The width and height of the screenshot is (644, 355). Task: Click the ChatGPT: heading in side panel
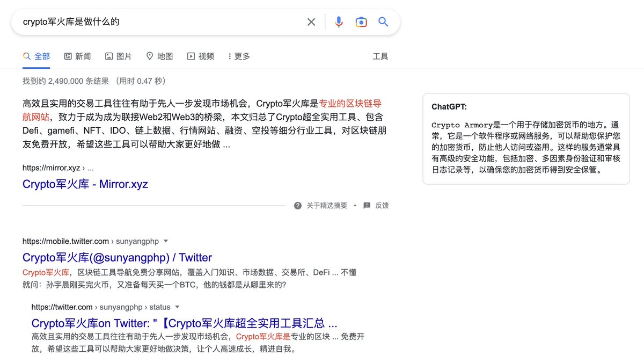click(x=449, y=107)
